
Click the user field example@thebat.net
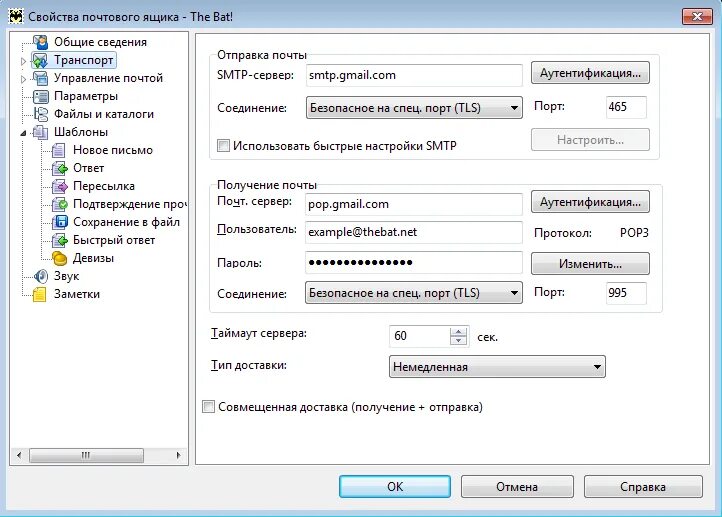pos(413,232)
